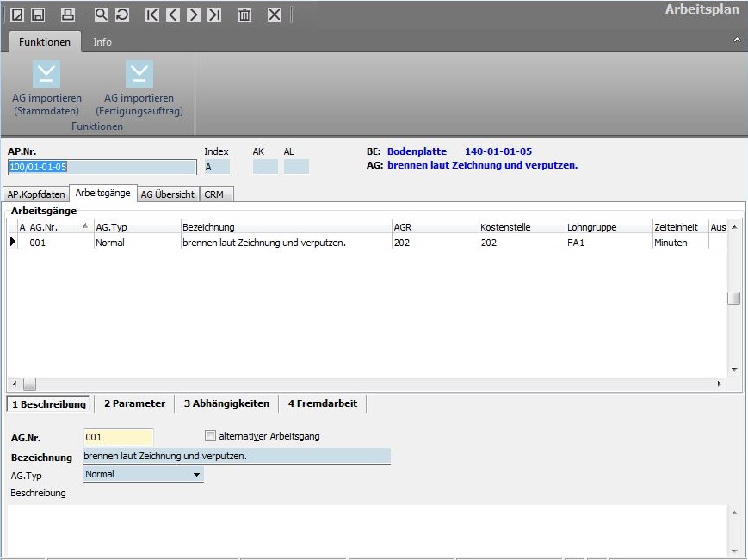Click the new record icon
Screen dimensions: 748x560
point(16,15)
